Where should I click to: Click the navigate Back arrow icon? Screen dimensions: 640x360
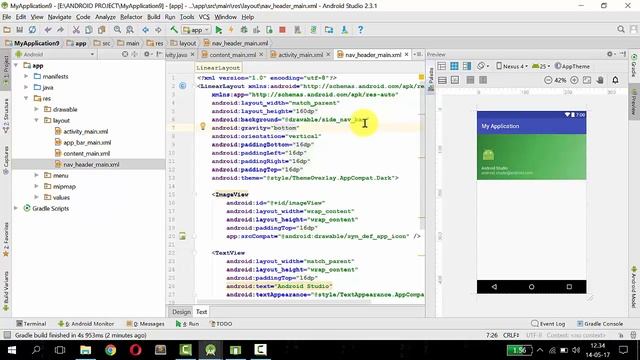tap(145, 30)
